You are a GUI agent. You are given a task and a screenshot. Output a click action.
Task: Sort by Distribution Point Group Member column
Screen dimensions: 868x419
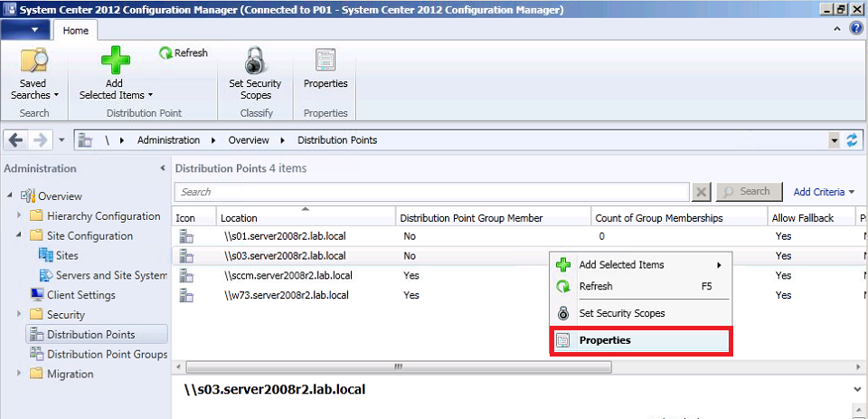coord(494,217)
